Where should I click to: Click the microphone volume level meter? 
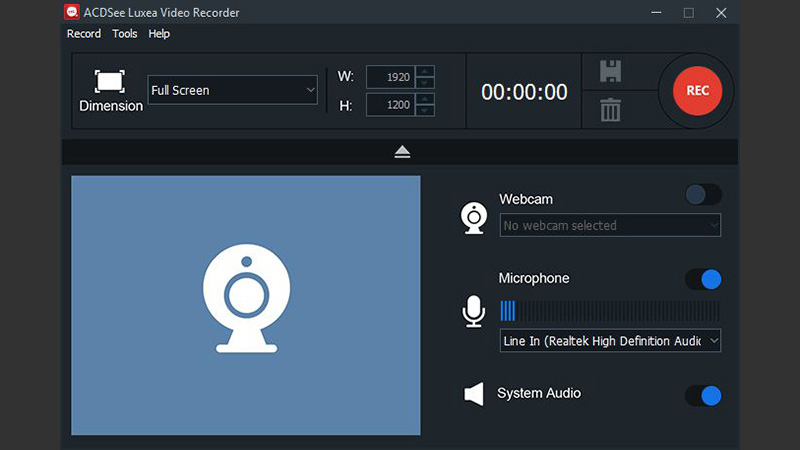tap(610, 310)
